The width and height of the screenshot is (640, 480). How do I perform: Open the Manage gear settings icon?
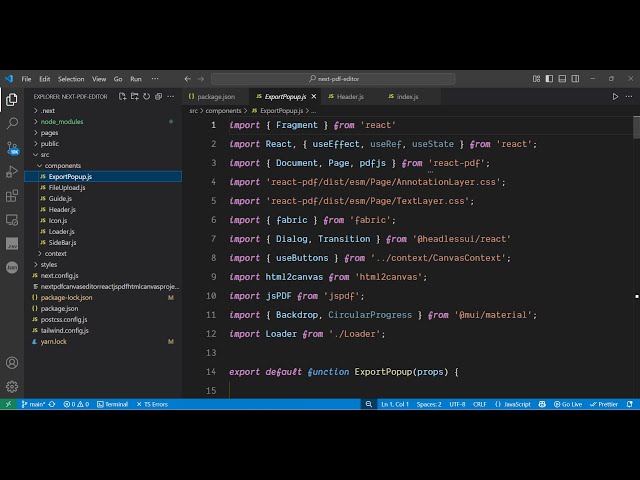pyautogui.click(x=12, y=386)
